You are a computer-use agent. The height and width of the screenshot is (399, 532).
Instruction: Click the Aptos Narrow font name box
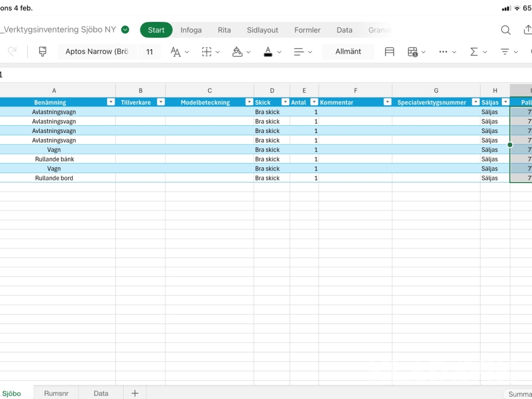97,52
